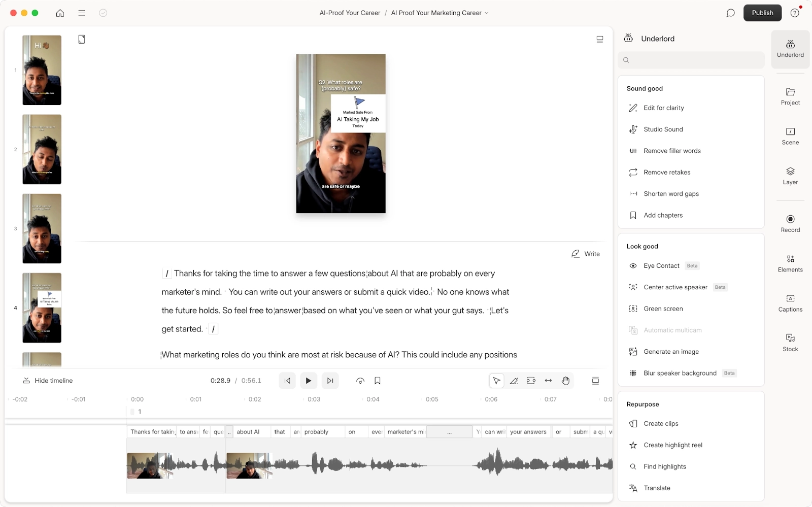
Task: Select the Hand tool in timeline toolbar
Action: click(x=565, y=380)
